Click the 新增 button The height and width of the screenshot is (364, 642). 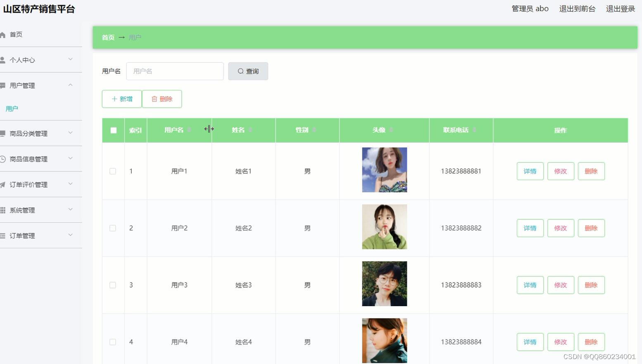(121, 99)
